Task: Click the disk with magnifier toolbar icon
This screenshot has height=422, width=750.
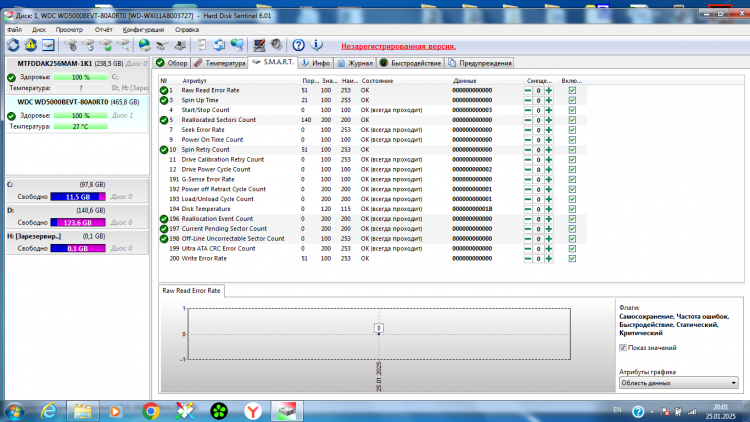Action: coord(124,45)
